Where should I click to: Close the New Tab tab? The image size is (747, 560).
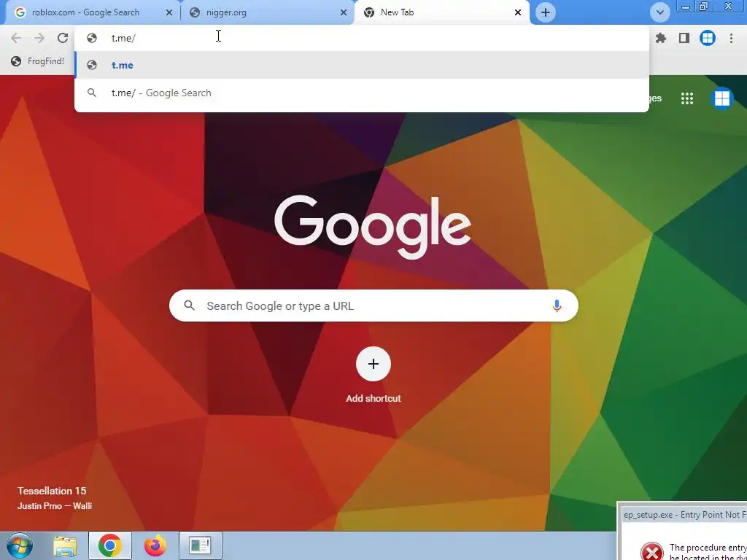coord(518,13)
